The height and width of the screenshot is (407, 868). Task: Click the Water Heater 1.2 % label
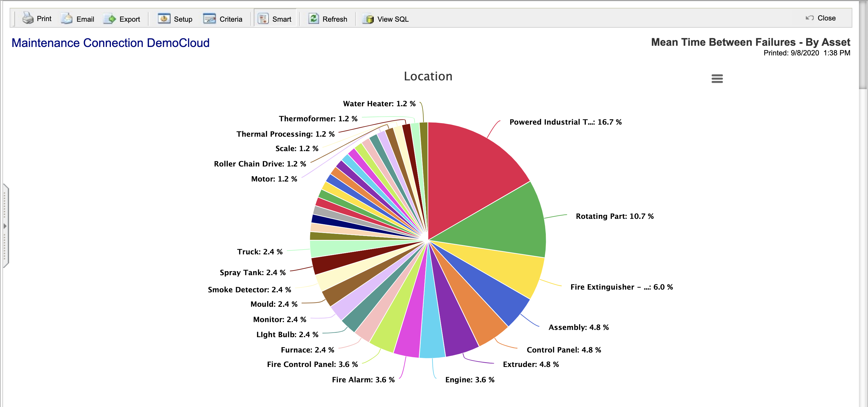pyautogui.click(x=379, y=104)
